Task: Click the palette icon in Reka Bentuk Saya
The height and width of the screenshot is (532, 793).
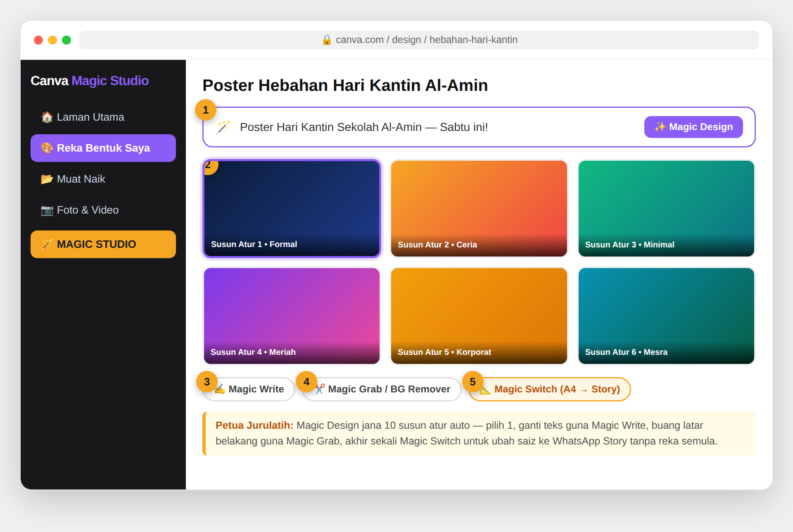Action: point(47,148)
